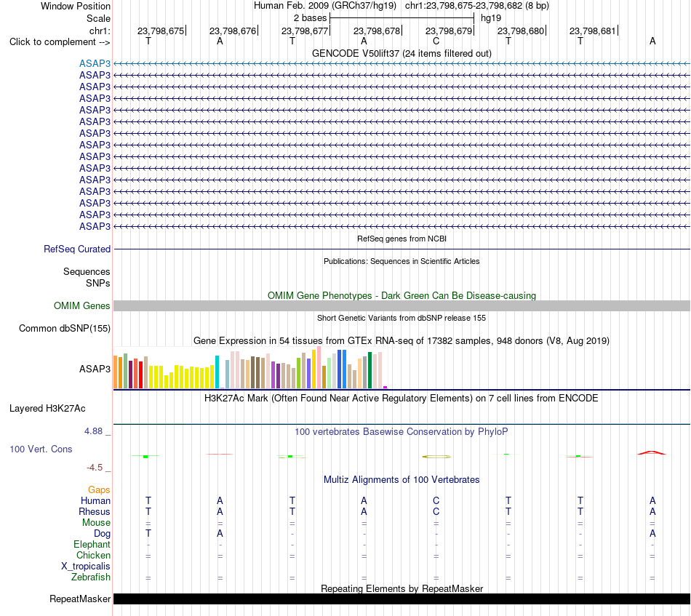Click the light-blue highlighted ASAP3 transcript label
691x616 pixels.
(x=95, y=63)
